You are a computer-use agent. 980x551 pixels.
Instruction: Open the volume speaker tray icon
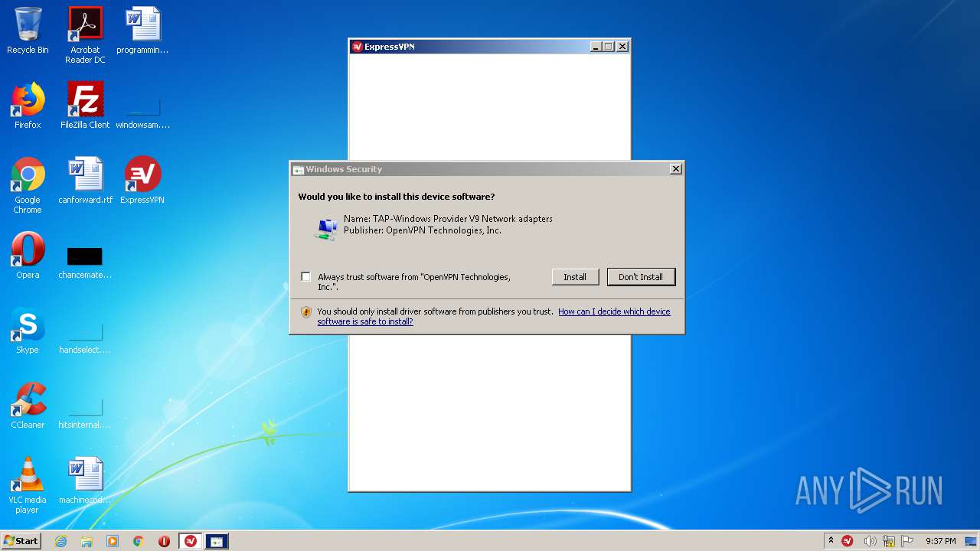[x=870, y=541]
